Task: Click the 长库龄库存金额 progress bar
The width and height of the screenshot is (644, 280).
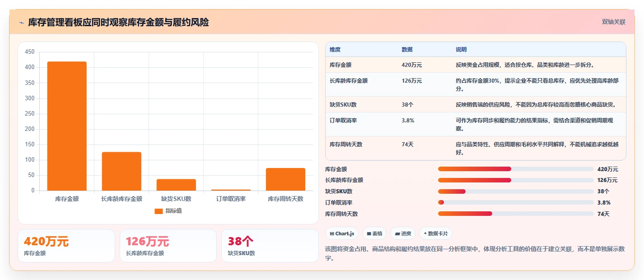Action: click(516, 180)
